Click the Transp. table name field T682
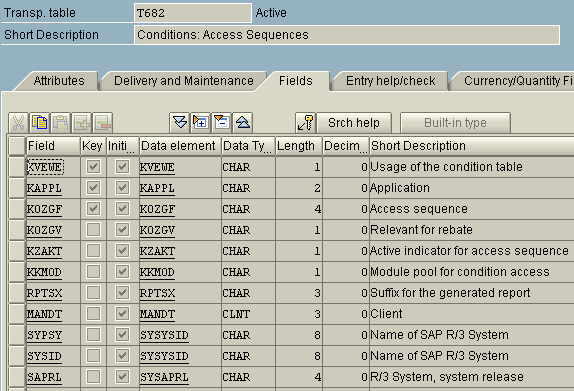The height and width of the screenshot is (391, 574). click(x=193, y=13)
